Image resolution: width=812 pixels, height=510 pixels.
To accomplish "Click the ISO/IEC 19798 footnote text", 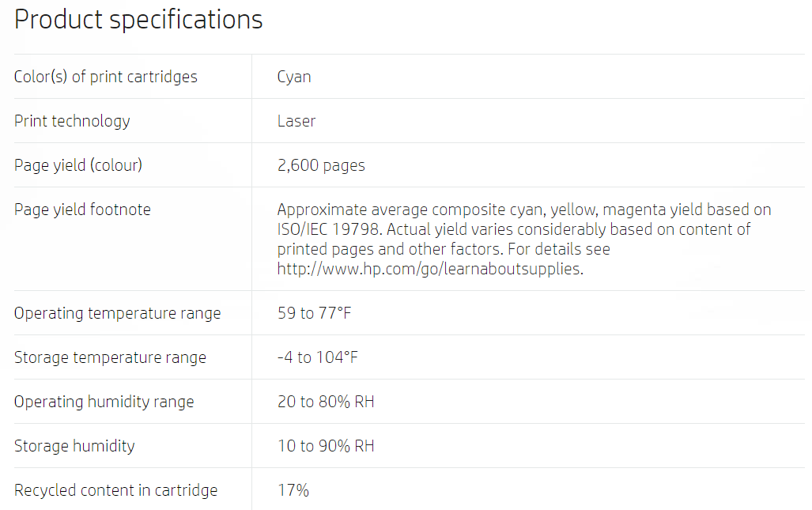I will tap(329, 229).
